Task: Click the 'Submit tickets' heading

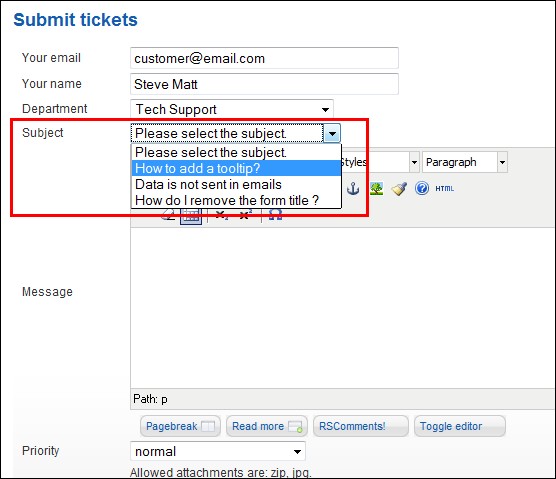Action: coord(76,20)
